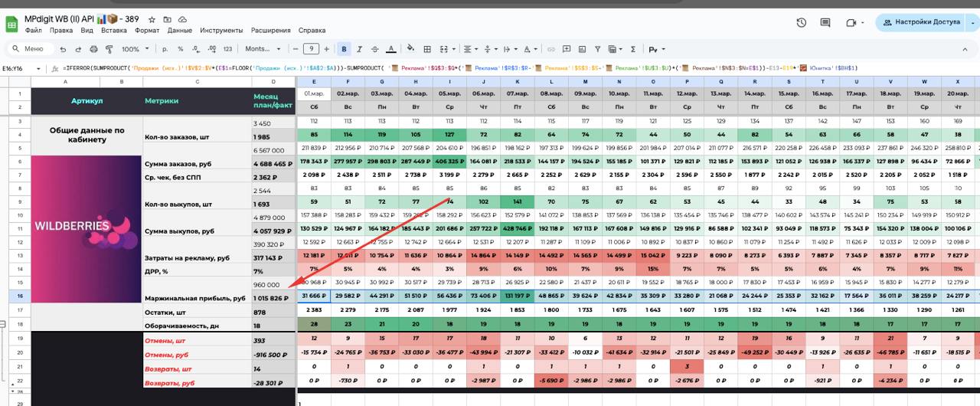Viewport: 980px width, 406px height.
Task: Open the name box dropdown arrow
Action: [40, 68]
